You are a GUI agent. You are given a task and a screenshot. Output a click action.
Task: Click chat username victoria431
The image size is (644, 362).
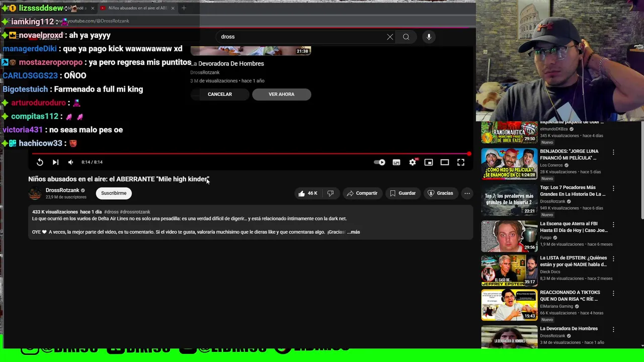pyautogui.click(x=23, y=130)
